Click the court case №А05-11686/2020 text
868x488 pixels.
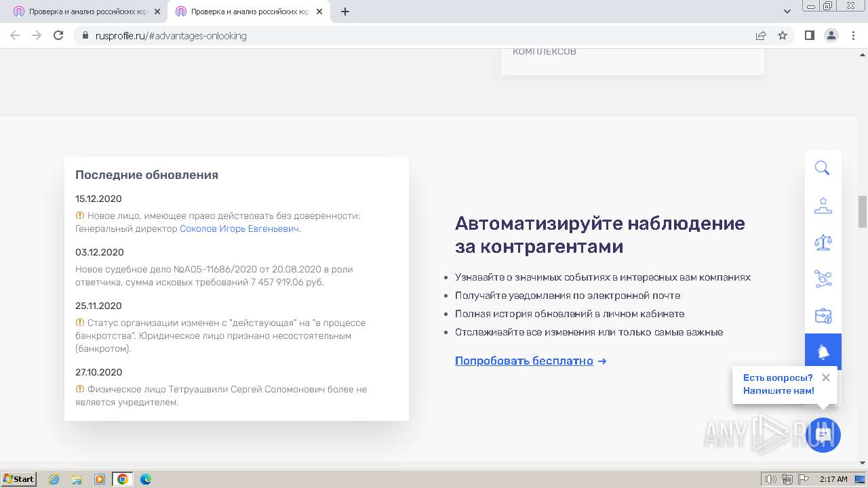[x=214, y=276]
